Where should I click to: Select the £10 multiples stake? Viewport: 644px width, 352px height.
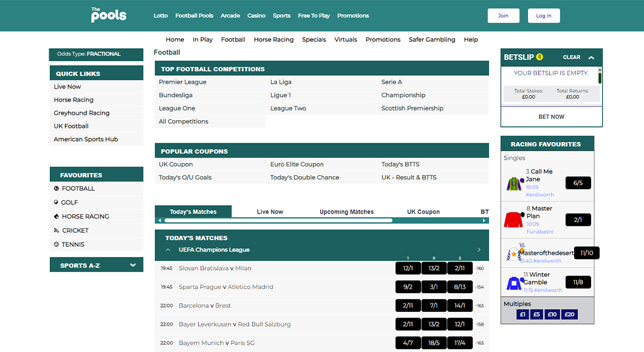tap(552, 314)
